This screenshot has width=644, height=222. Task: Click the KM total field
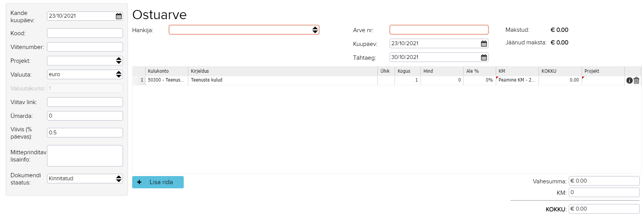tap(604, 192)
